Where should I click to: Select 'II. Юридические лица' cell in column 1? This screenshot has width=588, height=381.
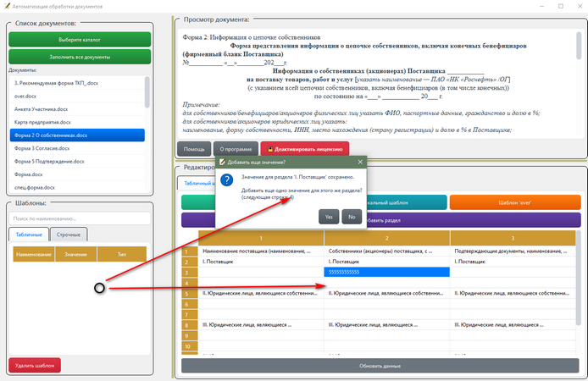tap(261, 293)
